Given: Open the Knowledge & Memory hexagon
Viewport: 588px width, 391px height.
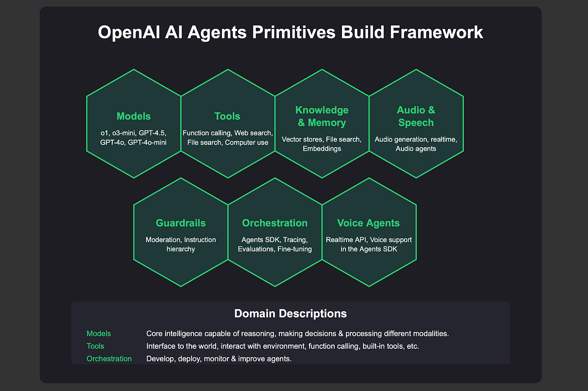Looking at the screenshot, I should click(x=322, y=123).
